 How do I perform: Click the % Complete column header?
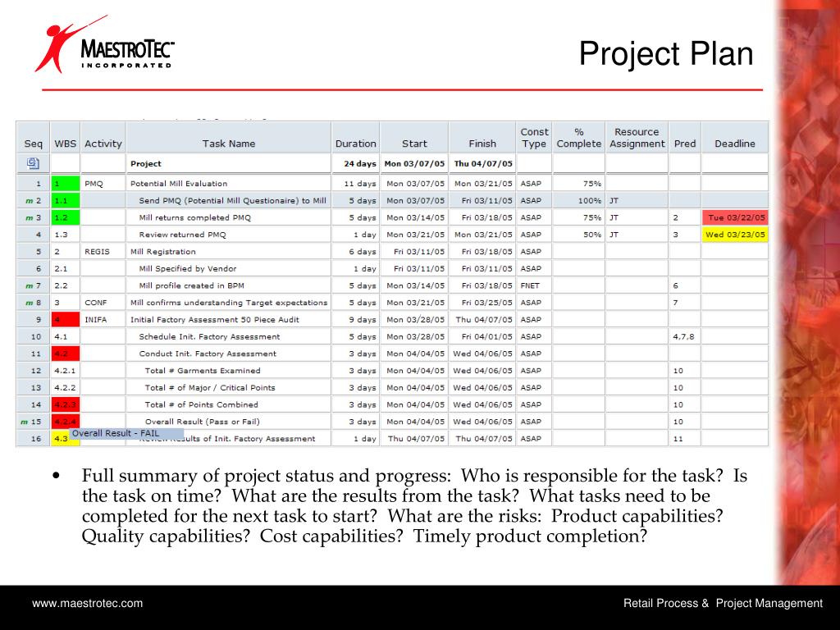(x=578, y=138)
